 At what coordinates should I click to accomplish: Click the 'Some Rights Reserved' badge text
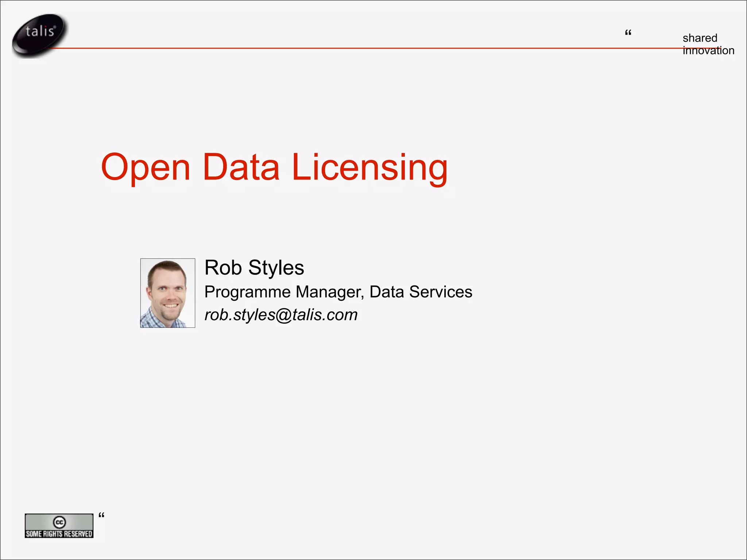pos(59,534)
